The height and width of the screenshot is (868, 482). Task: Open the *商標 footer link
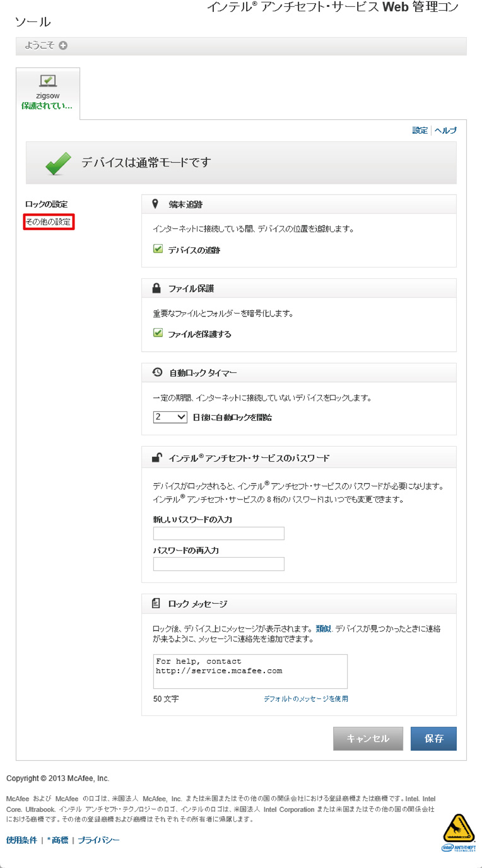[57, 840]
